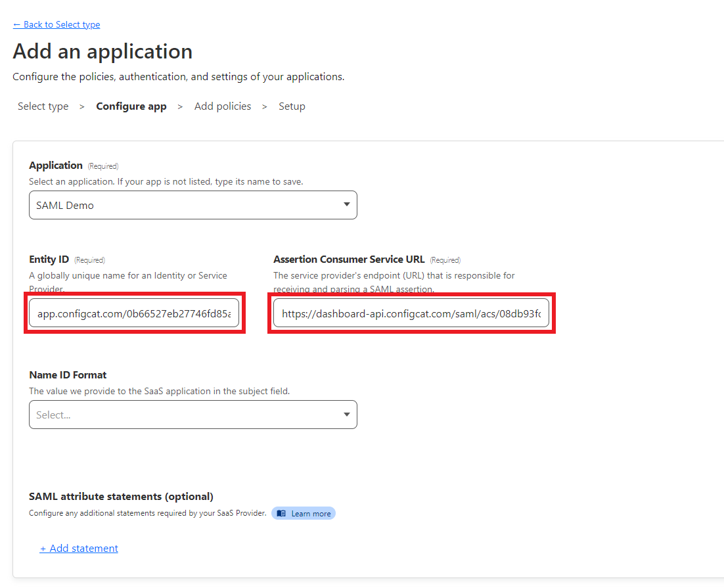The width and height of the screenshot is (724, 588).
Task: Expand the Application picker to change apps
Action: [192, 205]
